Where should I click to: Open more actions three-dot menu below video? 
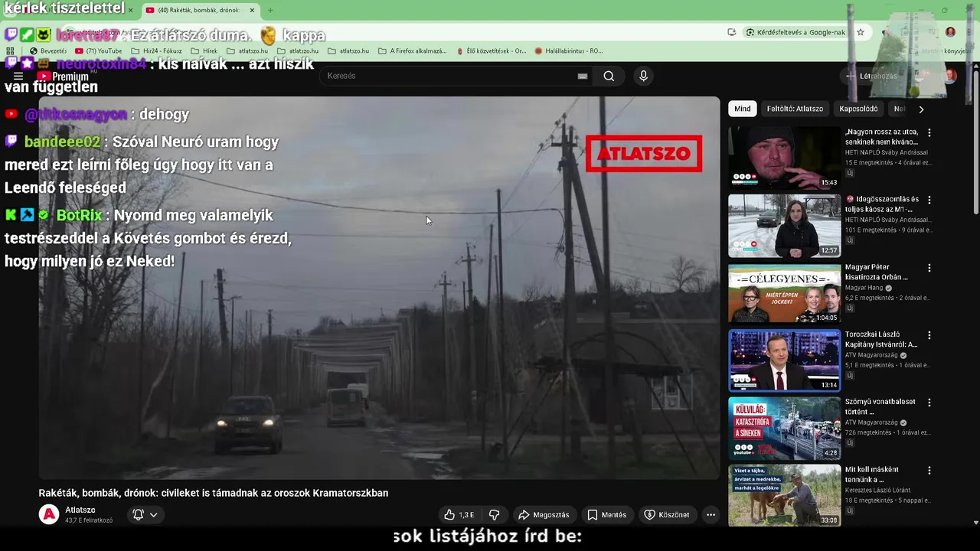[710, 515]
